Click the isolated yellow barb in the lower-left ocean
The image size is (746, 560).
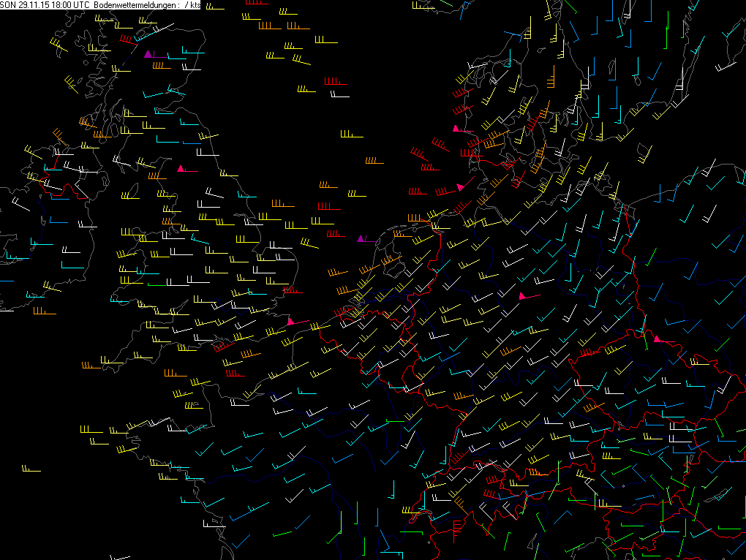(x=30, y=470)
